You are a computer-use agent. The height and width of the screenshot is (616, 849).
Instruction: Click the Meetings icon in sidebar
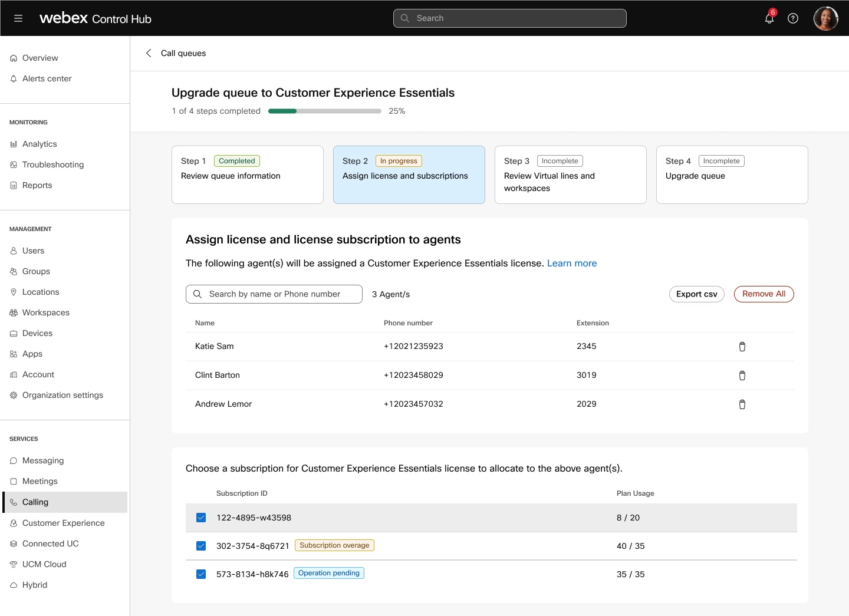(x=14, y=482)
